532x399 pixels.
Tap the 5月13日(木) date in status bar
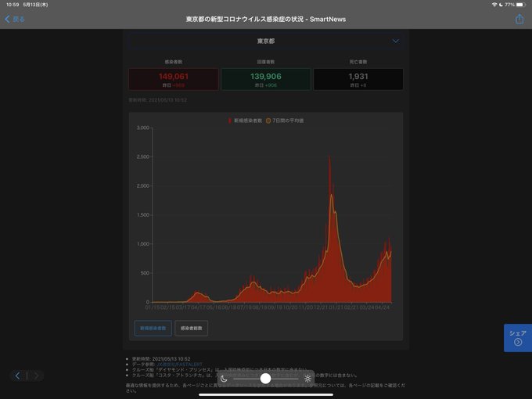[35, 5]
